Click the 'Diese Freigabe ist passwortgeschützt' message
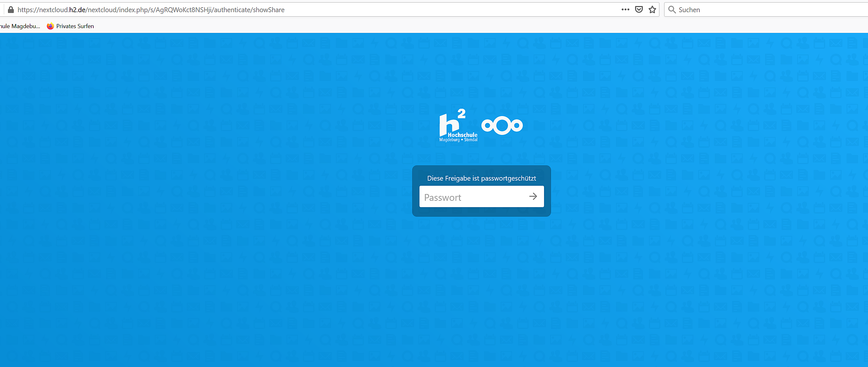This screenshot has height=367, width=868. [481, 178]
